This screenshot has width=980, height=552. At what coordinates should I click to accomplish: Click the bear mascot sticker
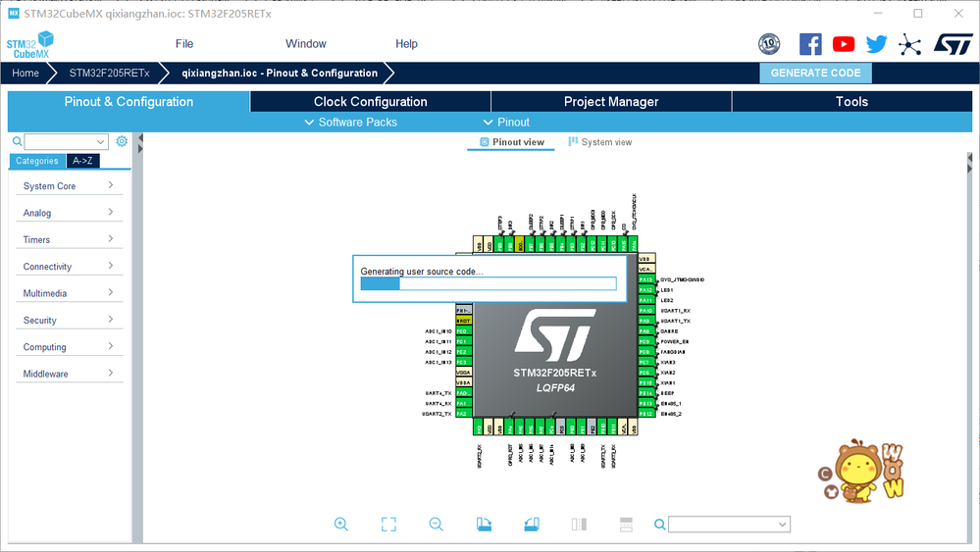[861, 472]
